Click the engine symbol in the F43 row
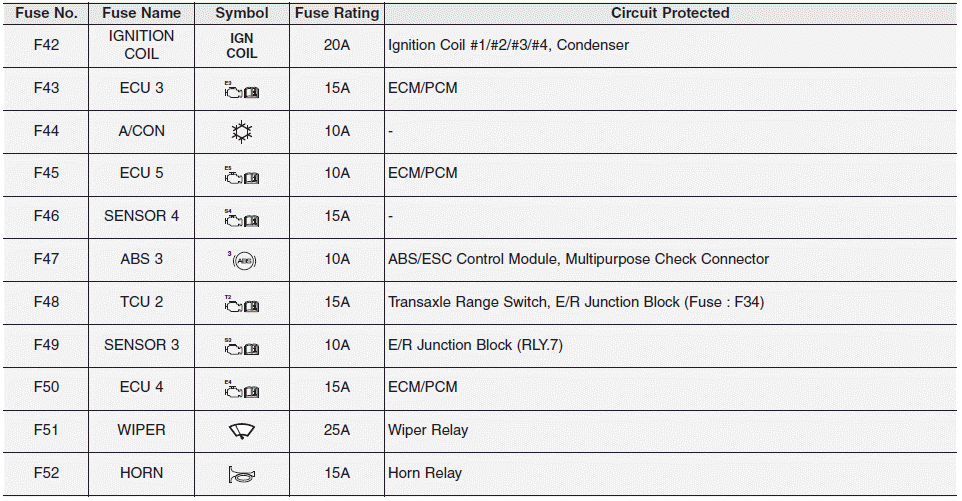Screen dimensions: 962x501 coord(241,89)
